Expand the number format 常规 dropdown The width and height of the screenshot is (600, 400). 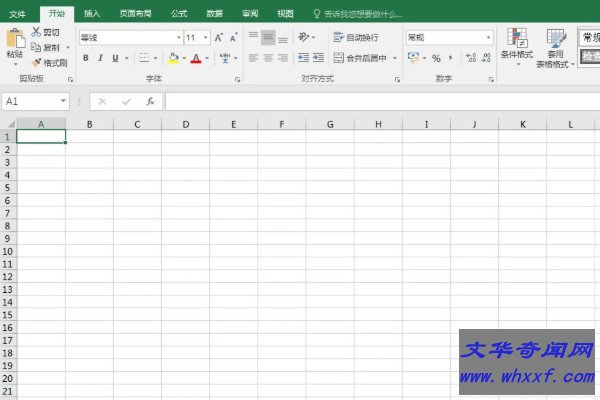[x=488, y=37]
